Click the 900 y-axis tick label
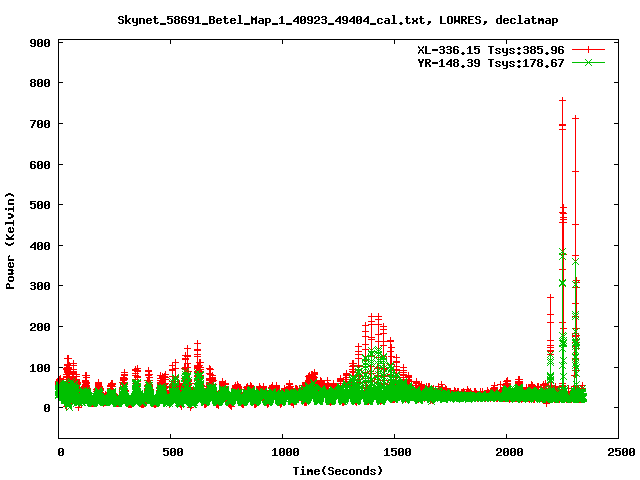 (40, 43)
